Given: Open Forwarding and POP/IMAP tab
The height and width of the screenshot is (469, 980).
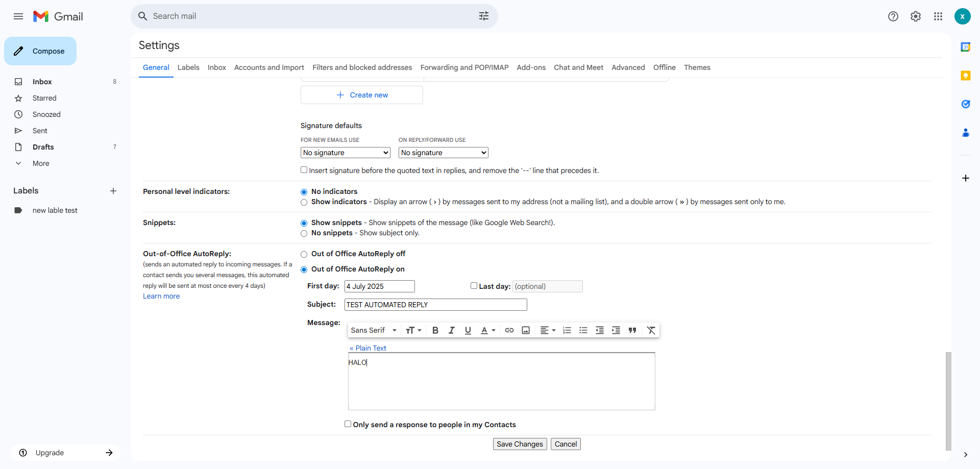Looking at the screenshot, I should tap(464, 67).
